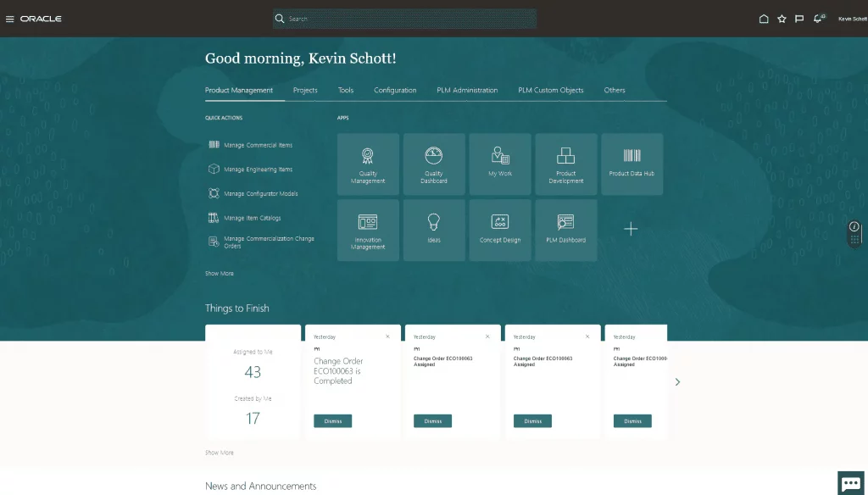Open Product Data Hub tile

click(x=632, y=164)
